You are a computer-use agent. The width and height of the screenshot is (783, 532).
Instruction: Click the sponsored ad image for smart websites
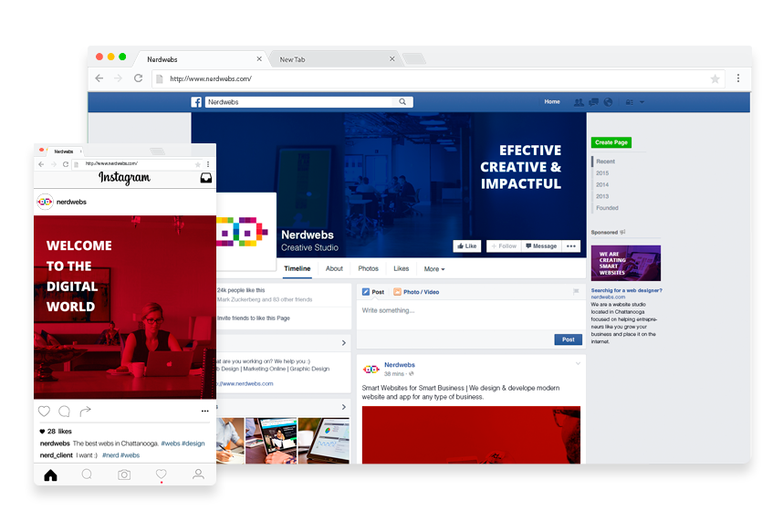626,263
